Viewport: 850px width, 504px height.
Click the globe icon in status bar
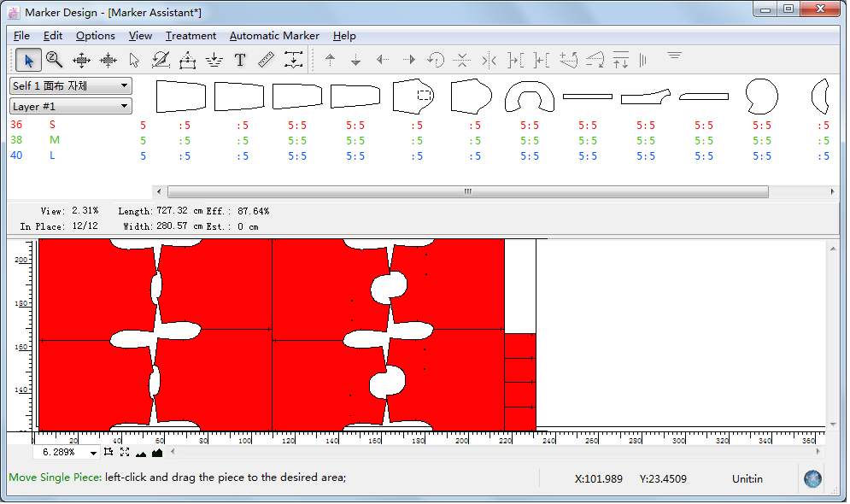812,478
